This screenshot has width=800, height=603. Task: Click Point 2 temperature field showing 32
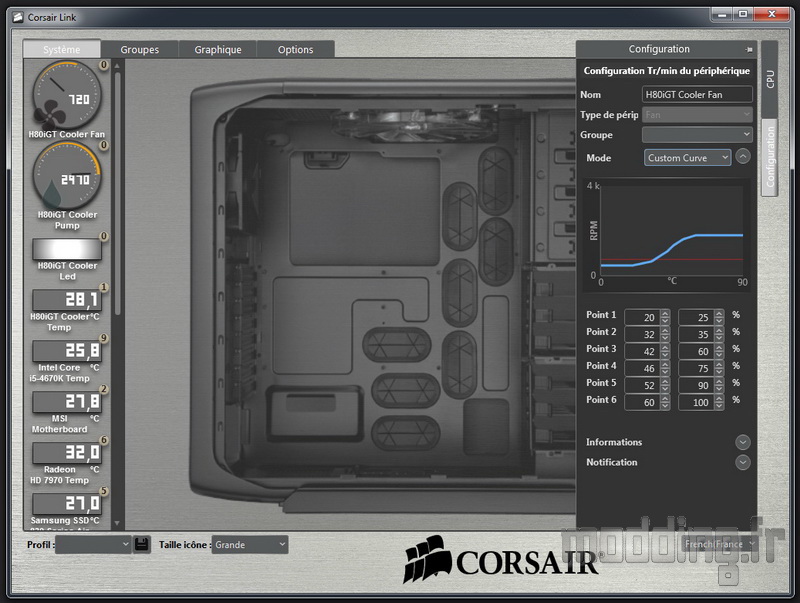click(x=642, y=334)
